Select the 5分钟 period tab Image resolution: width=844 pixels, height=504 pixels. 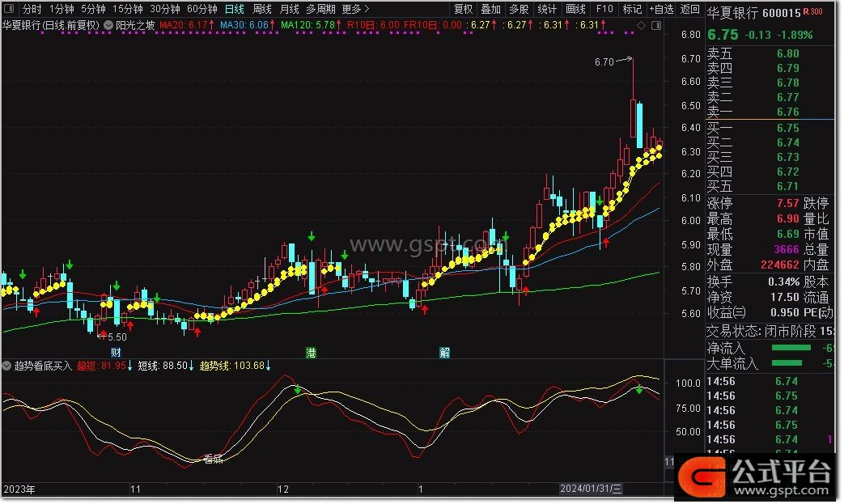pos(93,9)
